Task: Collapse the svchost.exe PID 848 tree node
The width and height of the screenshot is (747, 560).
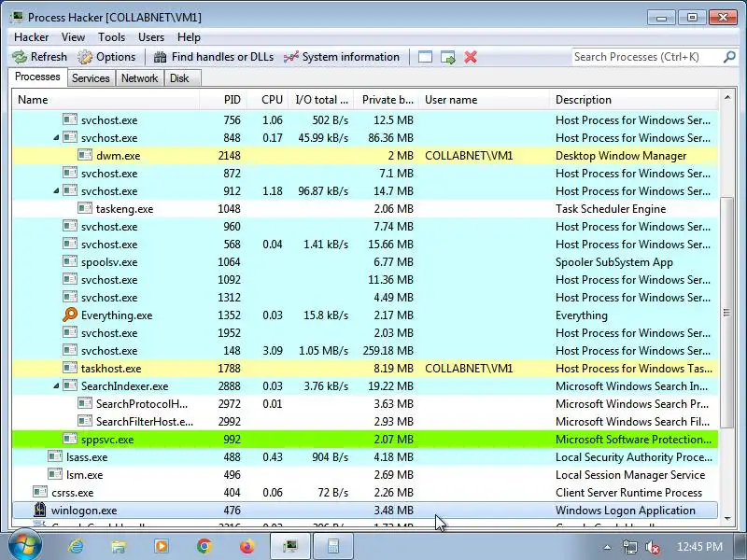Action: (56, 137)
